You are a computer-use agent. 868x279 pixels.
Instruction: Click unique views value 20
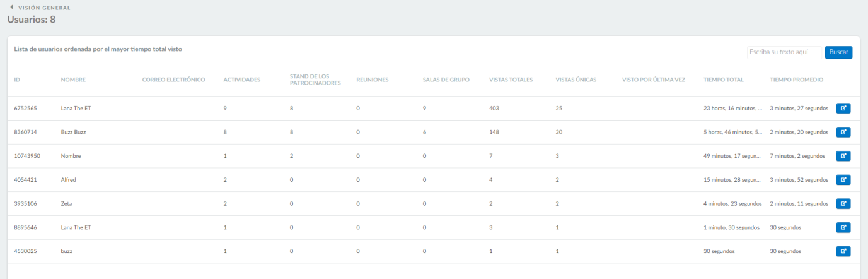pos(558,132)
